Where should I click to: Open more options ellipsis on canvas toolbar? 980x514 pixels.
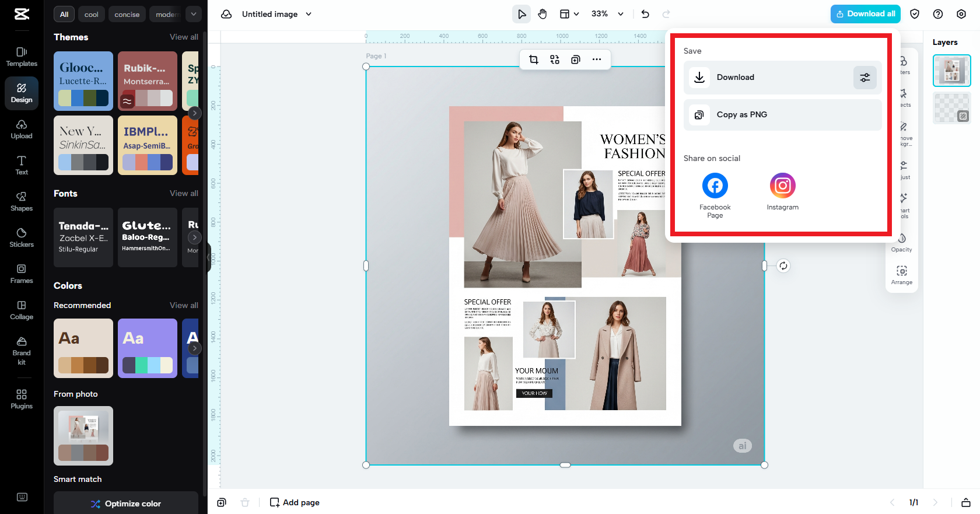[597, 60]
